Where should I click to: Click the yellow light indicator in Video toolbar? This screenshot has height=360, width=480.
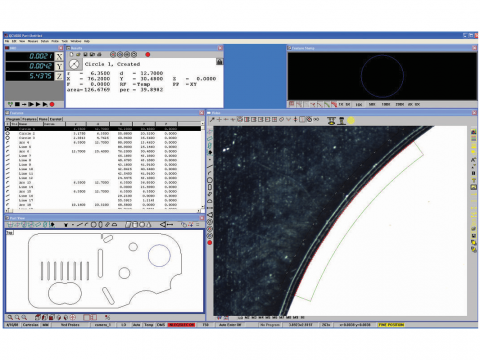[x=351, y=120]
